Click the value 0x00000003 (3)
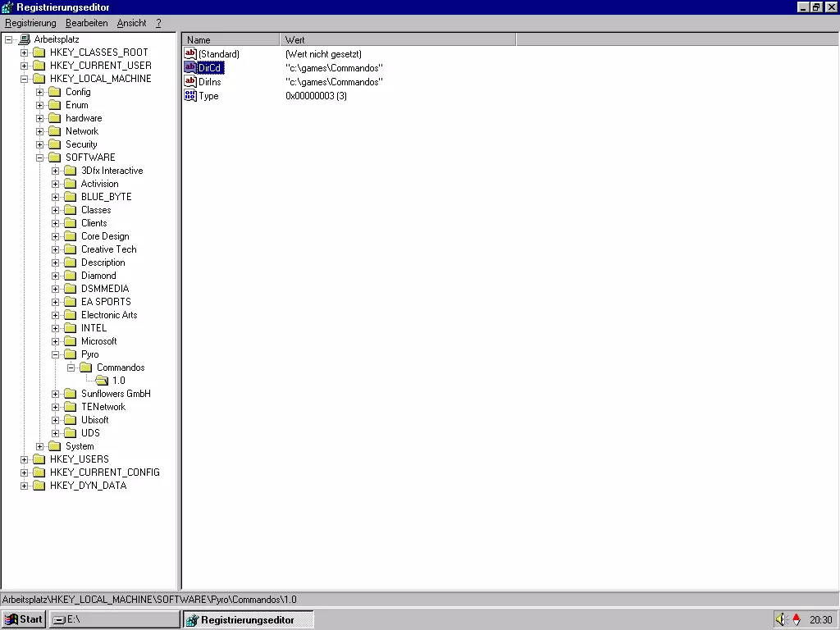This screenshot has height=630, width=840. 316,96
